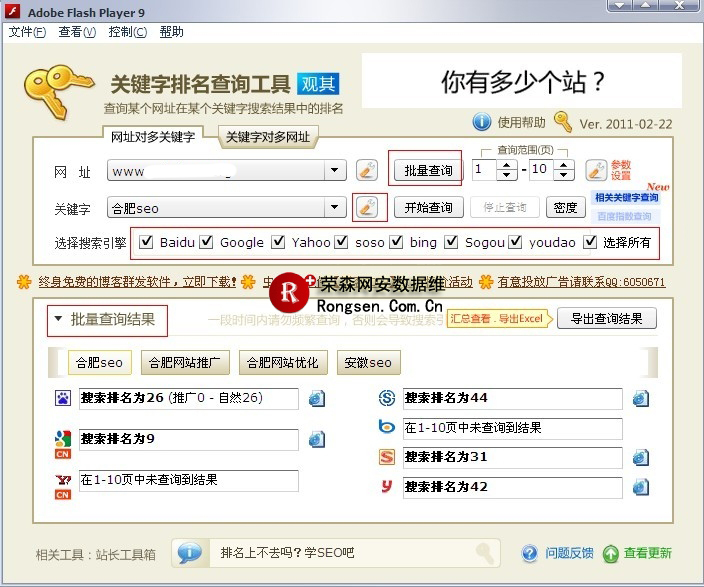Open 参数设置 settings icon
Viewport: 704px width, 587px height.
[596, 170]
